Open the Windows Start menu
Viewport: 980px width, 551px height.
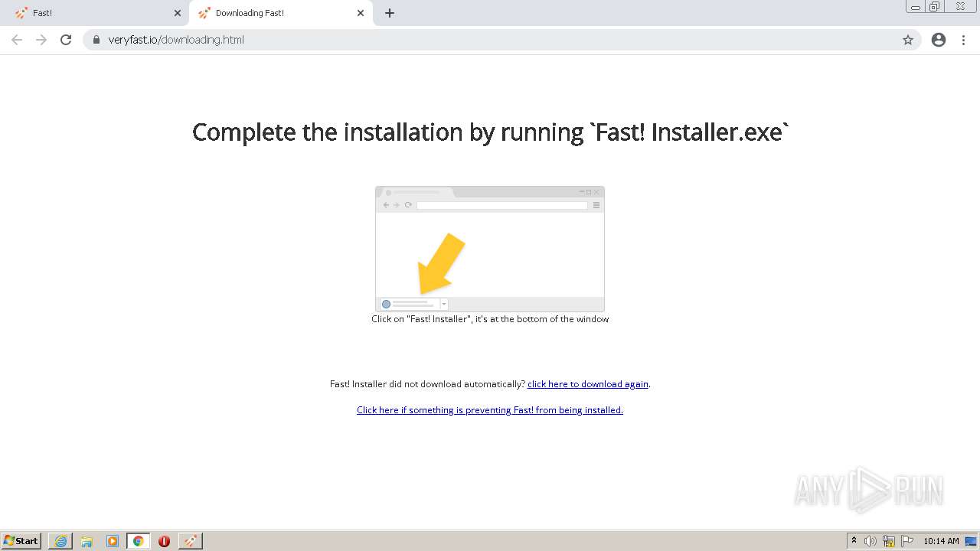21,541
